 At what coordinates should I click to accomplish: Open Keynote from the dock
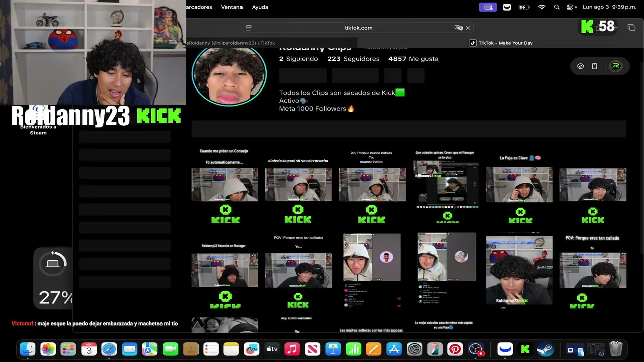(x=333, y=349)
